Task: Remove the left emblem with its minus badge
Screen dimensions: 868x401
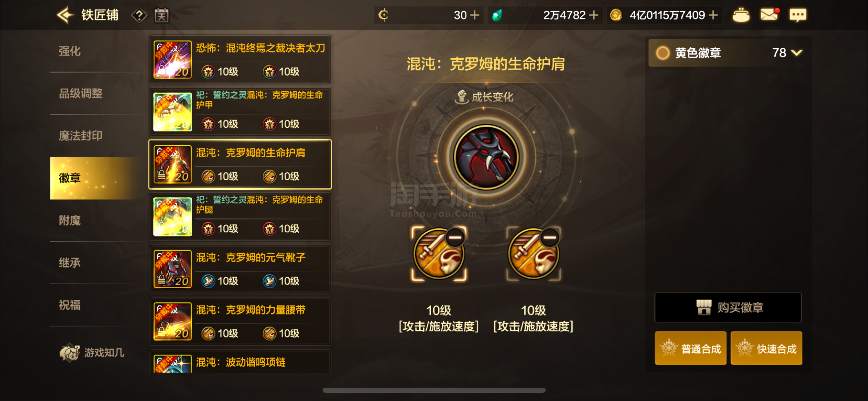Action: coord(455,238)
